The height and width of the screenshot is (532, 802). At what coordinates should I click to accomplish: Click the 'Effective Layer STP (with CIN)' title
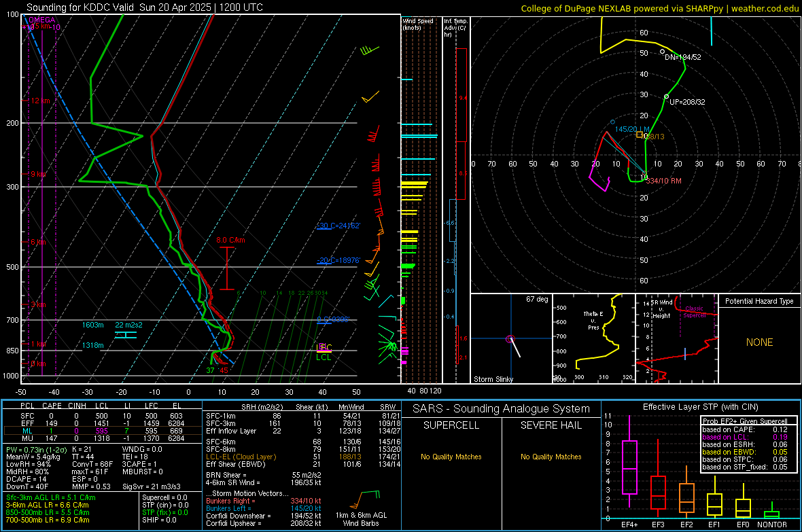(700, 407)
